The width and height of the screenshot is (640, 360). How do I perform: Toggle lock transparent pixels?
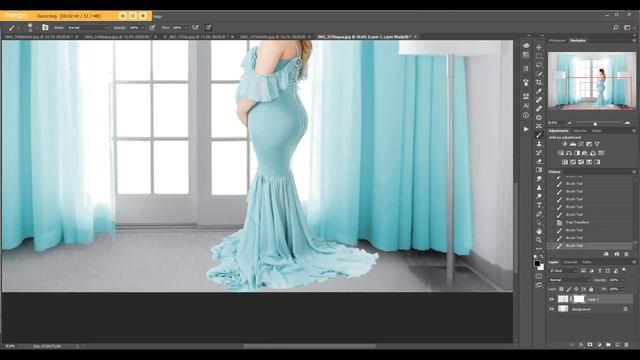(561, 289)
